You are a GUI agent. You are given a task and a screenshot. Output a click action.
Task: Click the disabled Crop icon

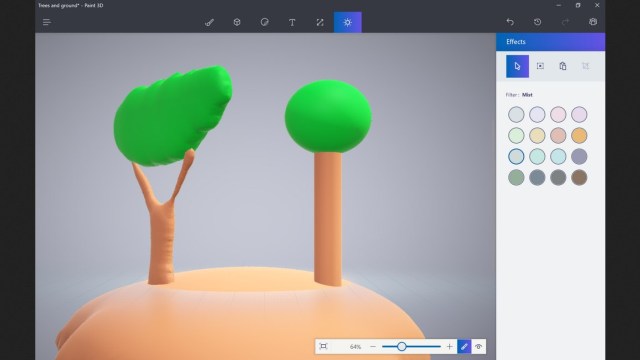point(585,66)
